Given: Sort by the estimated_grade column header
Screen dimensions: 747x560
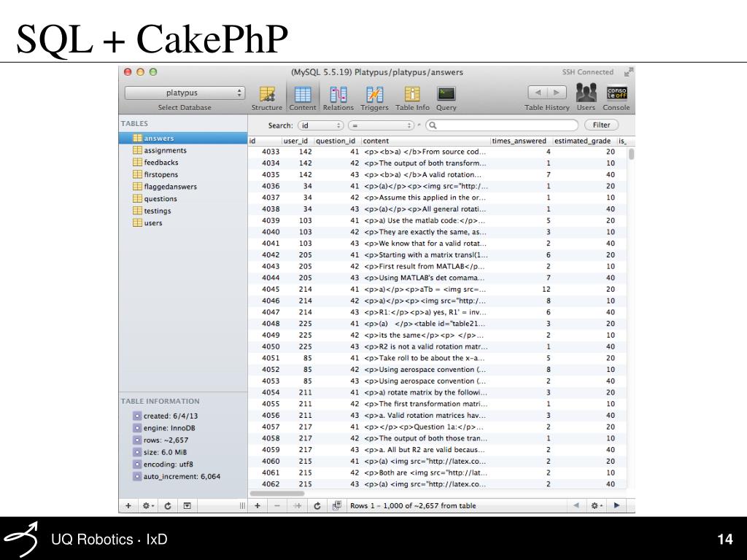Looking at the screenshot, I should tap(584, 141).
